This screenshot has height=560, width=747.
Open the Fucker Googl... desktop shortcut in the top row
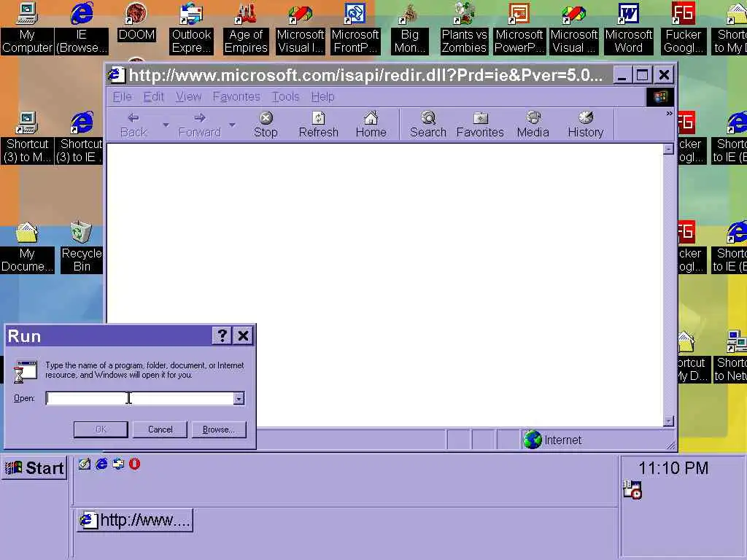pyautogui.click(x=683, y=28)
